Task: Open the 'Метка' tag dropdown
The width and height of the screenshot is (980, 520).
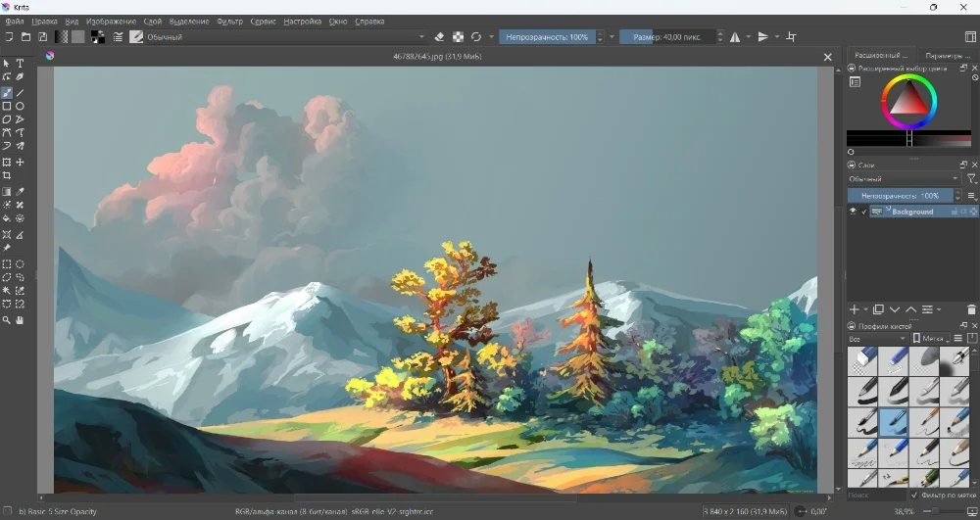Action: [931, 339]
